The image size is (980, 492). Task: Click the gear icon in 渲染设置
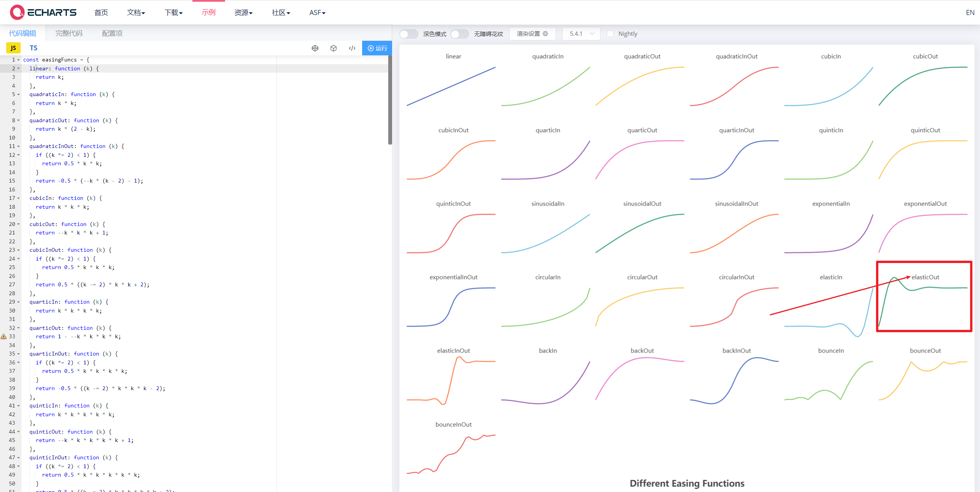(x=545, y=34)
